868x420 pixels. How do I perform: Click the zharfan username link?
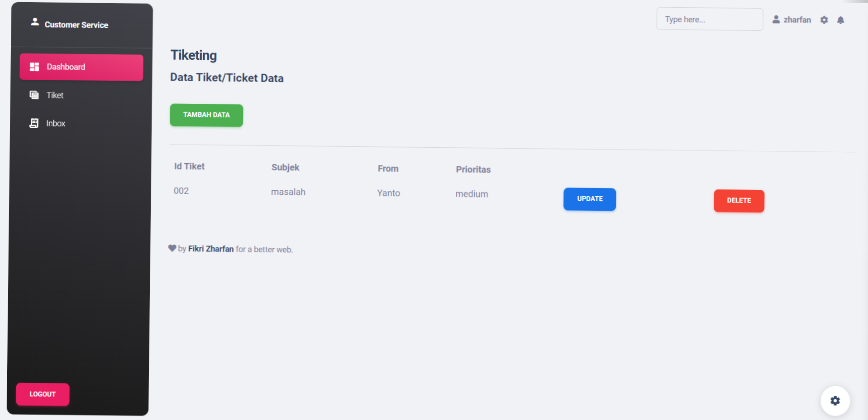797,20
